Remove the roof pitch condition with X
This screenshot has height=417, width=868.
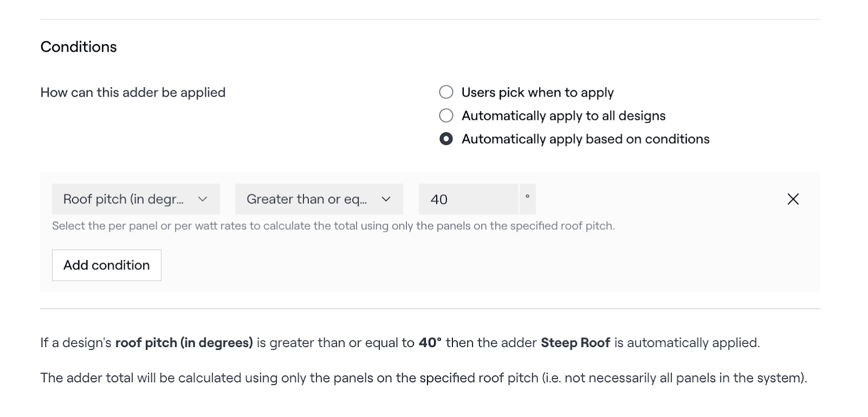[x=793, y=199]
